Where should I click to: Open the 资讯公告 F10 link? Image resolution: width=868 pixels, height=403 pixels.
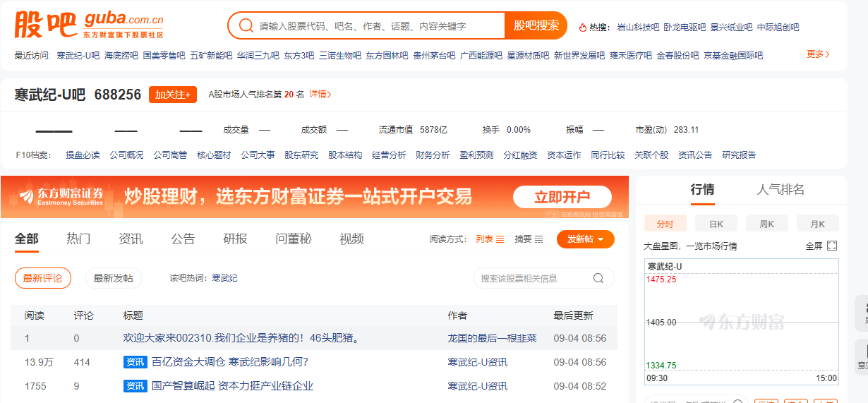click(695, 155)
